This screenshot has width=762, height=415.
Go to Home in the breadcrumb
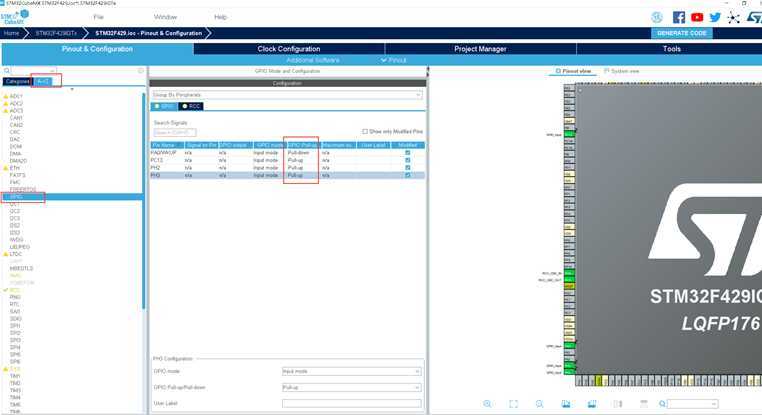11,33
